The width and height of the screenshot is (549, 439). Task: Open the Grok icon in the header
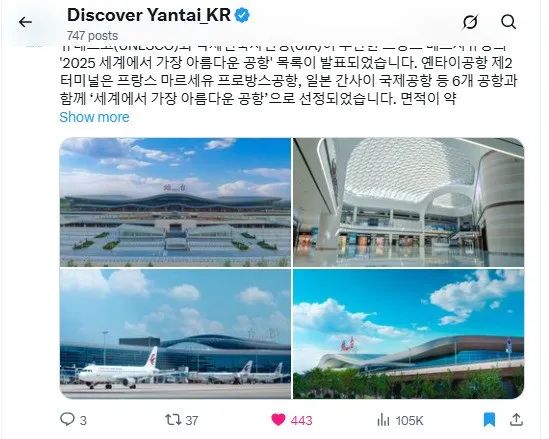tap(470, 22)
